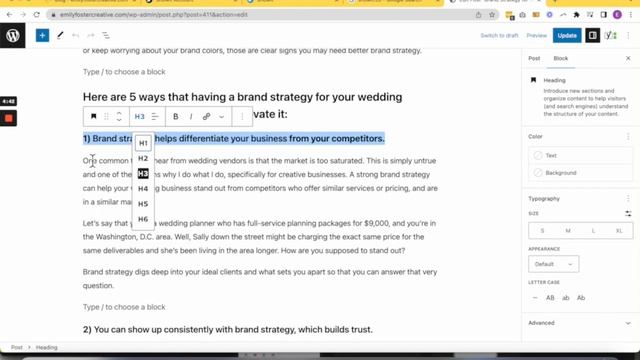
Task: Select the Tools pencil icon
Action: click(60, 36)
